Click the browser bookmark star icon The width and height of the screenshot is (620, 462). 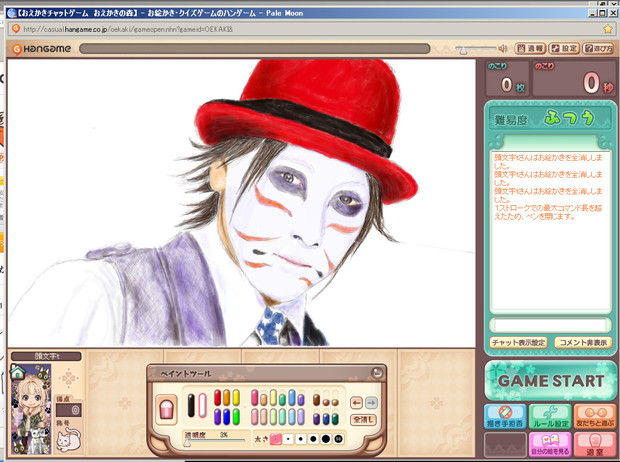pos(607,28)
